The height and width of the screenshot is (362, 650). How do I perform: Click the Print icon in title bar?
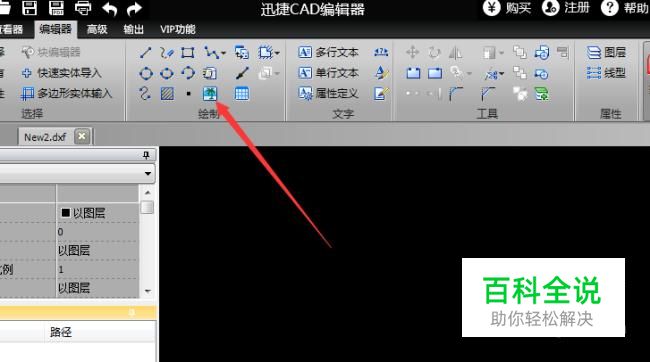(x=83, y=8)
